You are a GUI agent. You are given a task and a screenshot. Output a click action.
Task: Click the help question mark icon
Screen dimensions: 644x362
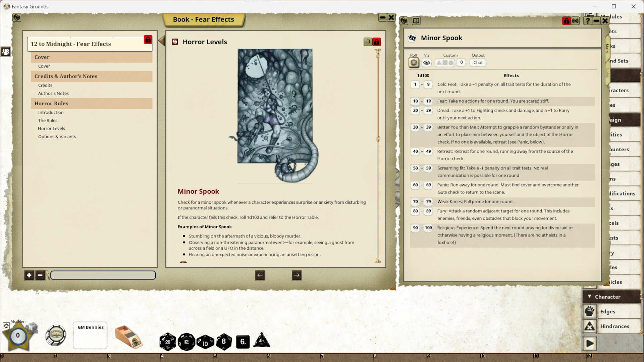588,21
